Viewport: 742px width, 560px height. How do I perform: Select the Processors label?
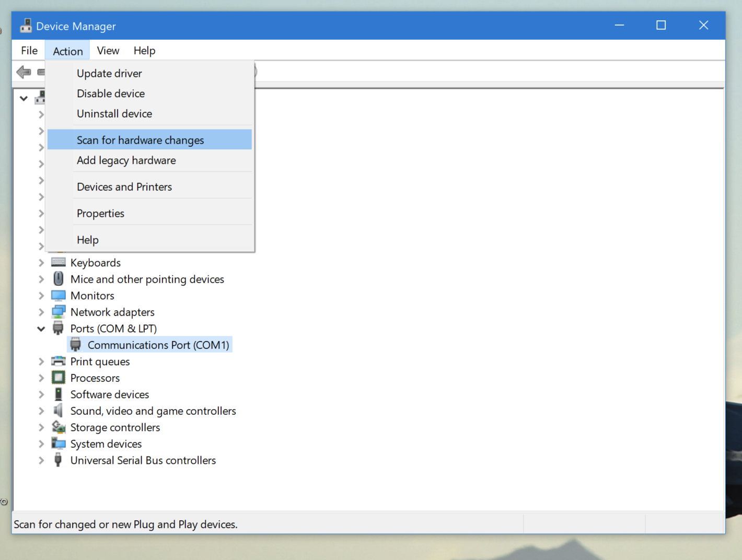(95, 378)
